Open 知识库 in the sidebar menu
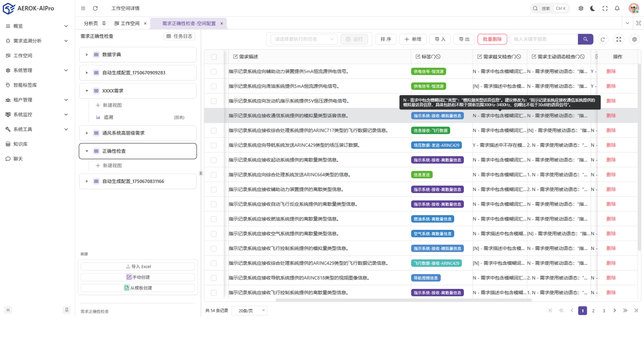Viewport: 644px width, 362px height. pos(21,144)
